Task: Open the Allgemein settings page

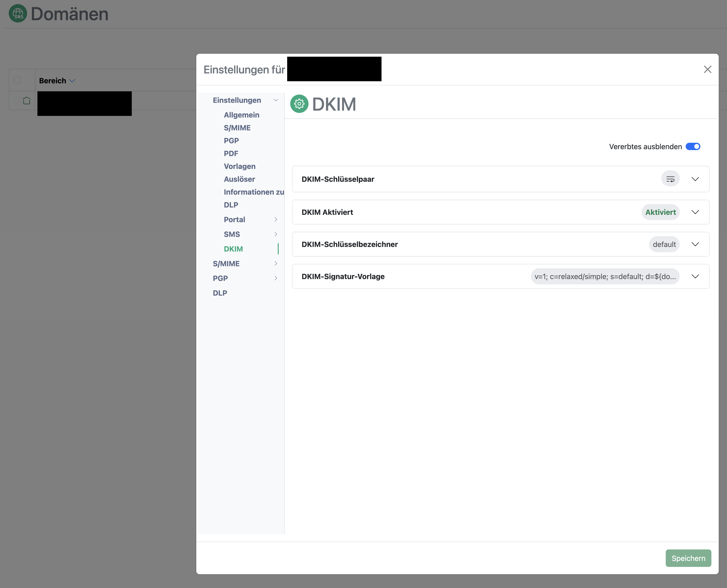Action: [x=241, y=115]
